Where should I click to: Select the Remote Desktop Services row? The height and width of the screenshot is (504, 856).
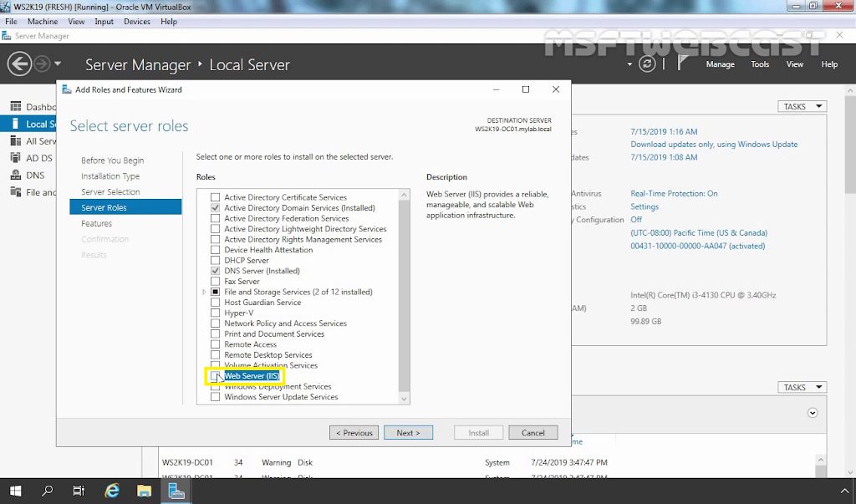click(268, 355)
